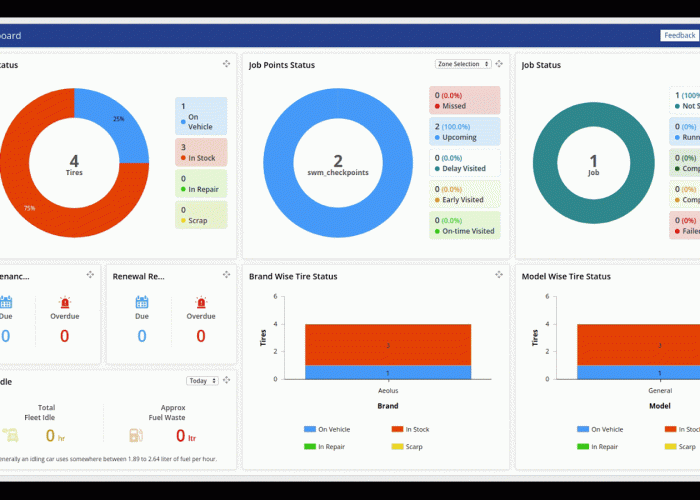Click the Renewal Due calendar icon
The image size is (700, 500).
(x=141, y=303)
